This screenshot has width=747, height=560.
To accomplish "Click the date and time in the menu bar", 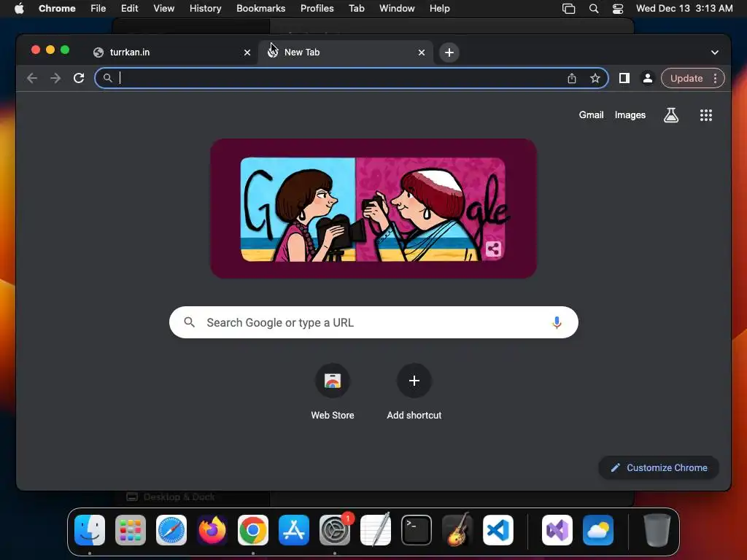I will (x=684, y=9).
